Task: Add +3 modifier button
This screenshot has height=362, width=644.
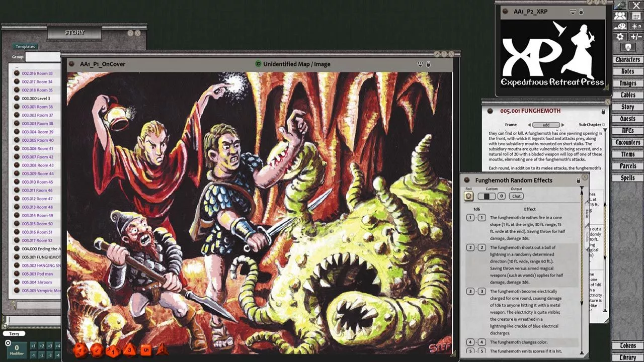Action: click(49, 346)
